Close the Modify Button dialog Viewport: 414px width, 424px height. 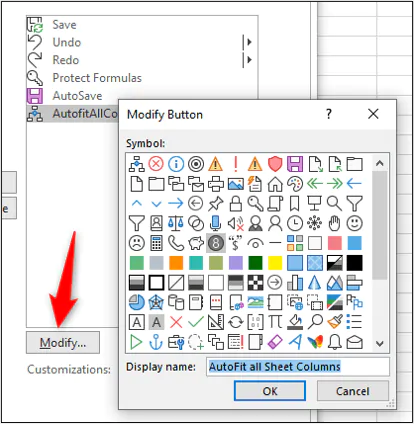pos(373,114)
